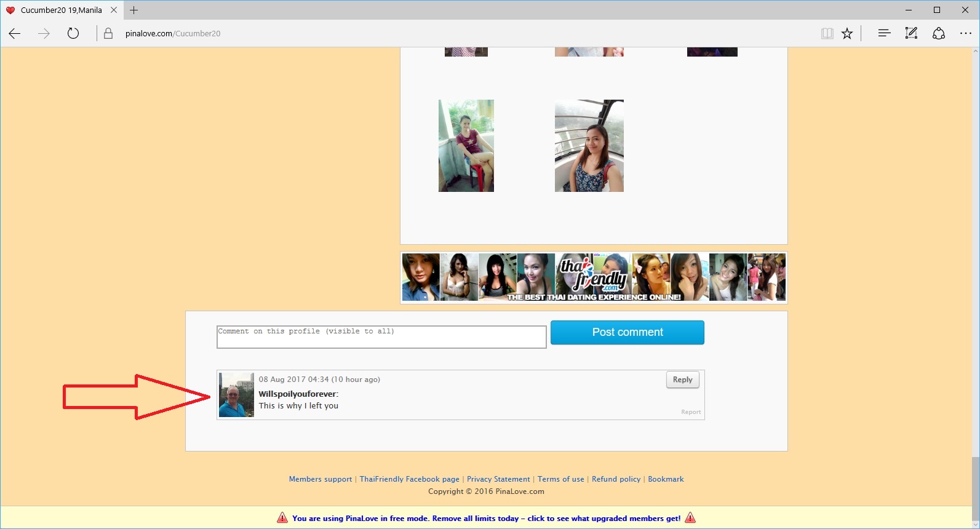
Task: Open Privacy Statement link
Action: click(498, 479)
